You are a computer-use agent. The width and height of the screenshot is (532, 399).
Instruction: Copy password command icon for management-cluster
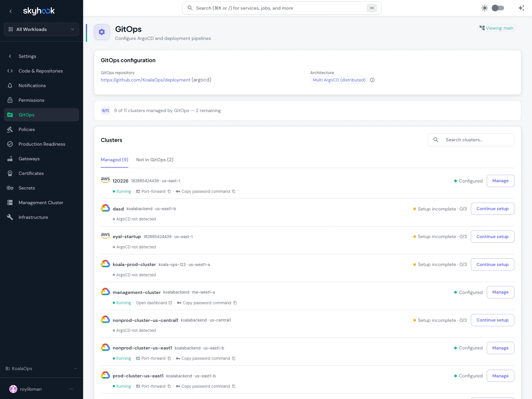235,303
